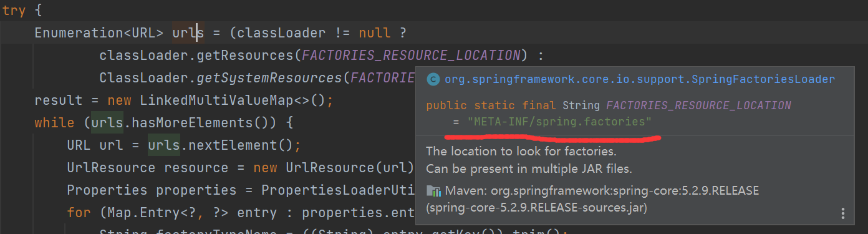The image size is (868, 234).
Task: Click the class icon beside SpringFactoriesLoader
Action: coord(433,79)
